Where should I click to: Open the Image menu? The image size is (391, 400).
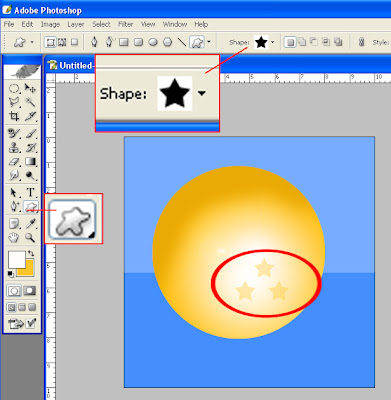point(50,24)
